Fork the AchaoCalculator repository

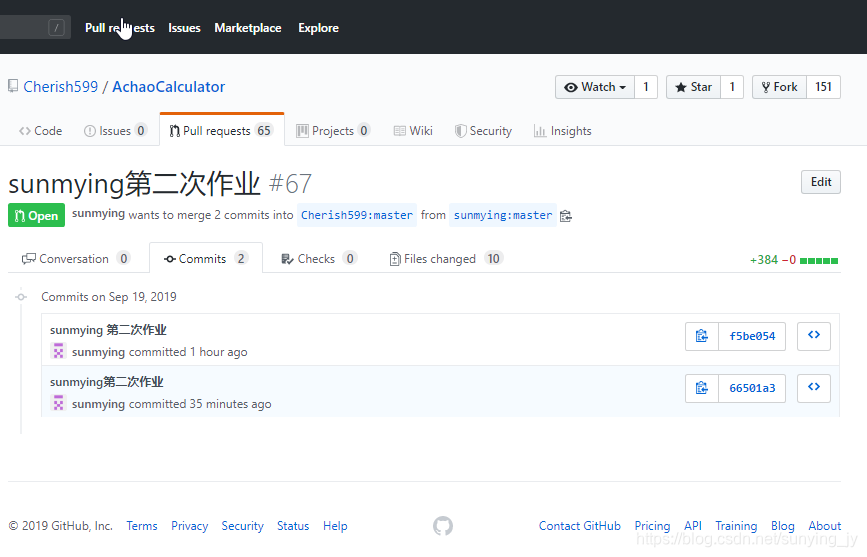tap(780, 87)
